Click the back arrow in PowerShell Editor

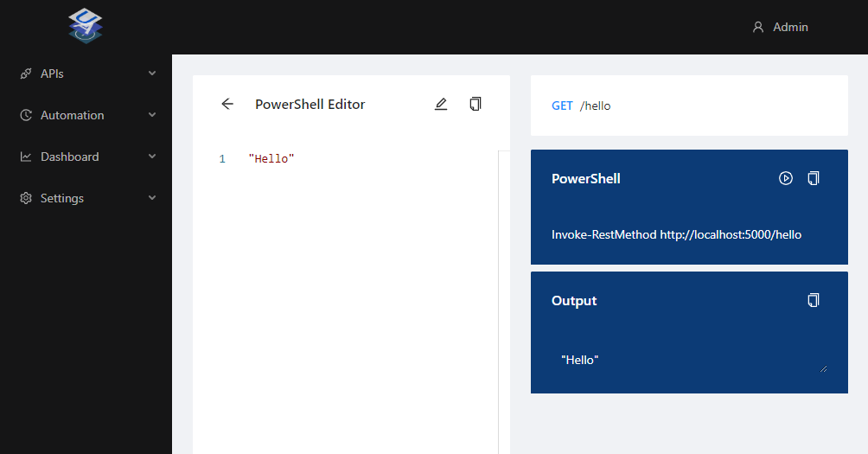[227, 104]
